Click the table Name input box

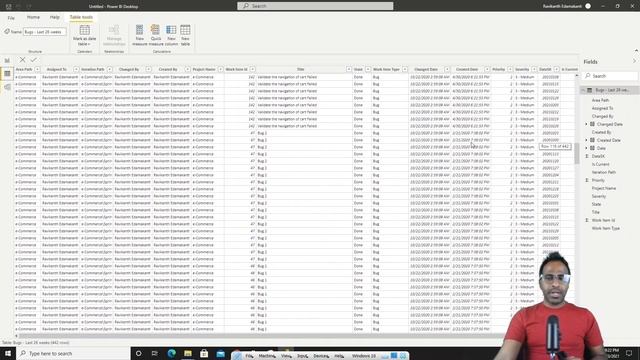[44, 32]
